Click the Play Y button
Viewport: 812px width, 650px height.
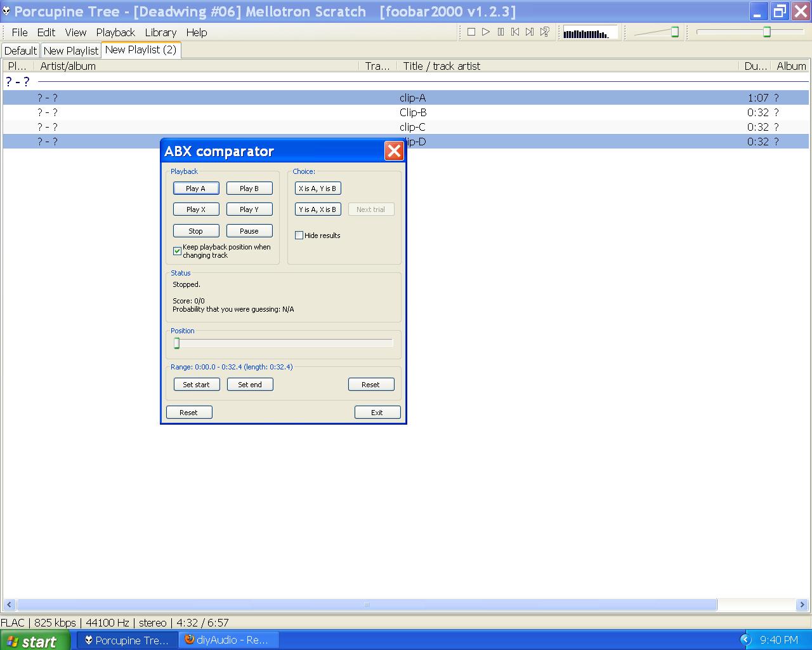pos(249,209)
